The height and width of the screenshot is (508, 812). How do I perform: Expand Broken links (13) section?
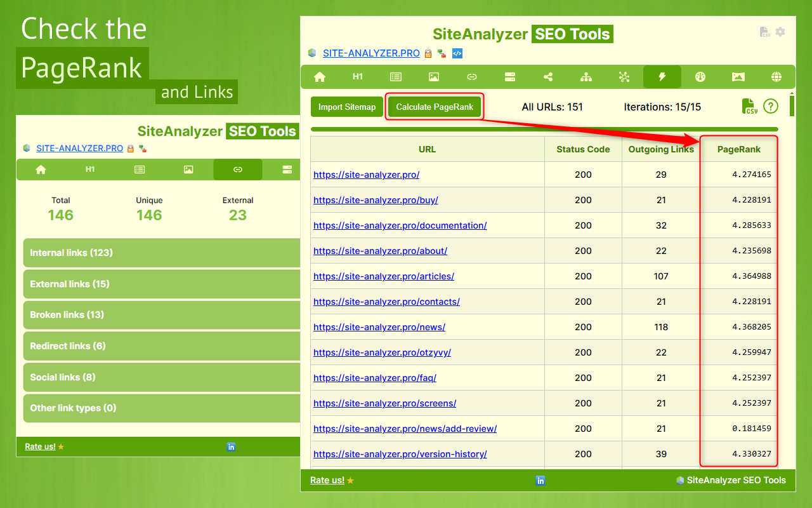pyautogui.click(x=161, y=315)
